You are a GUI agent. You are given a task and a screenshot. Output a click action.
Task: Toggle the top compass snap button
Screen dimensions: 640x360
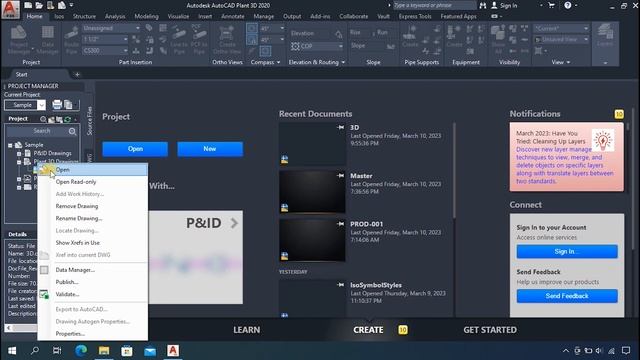[x=252, y=28]
